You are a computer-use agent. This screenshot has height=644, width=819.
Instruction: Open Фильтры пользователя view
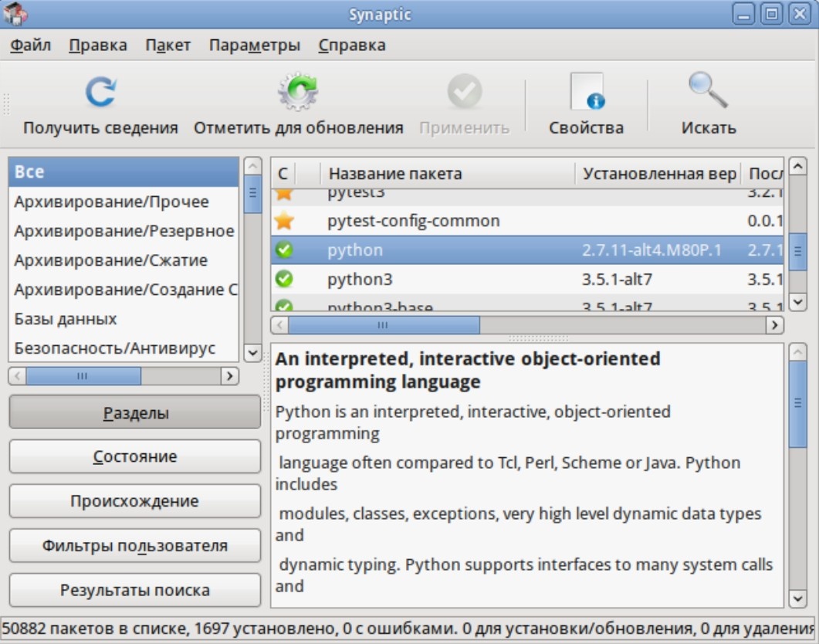coord(135,545)
